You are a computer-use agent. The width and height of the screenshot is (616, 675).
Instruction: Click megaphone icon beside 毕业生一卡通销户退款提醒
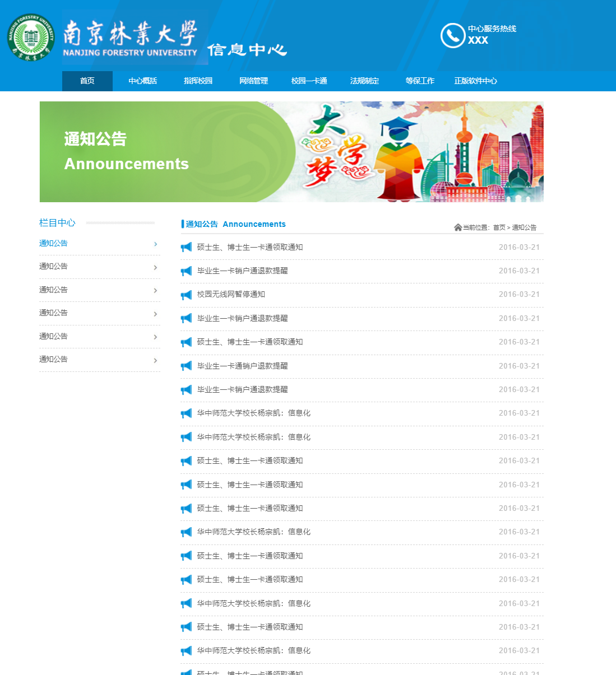coord(186,366)
